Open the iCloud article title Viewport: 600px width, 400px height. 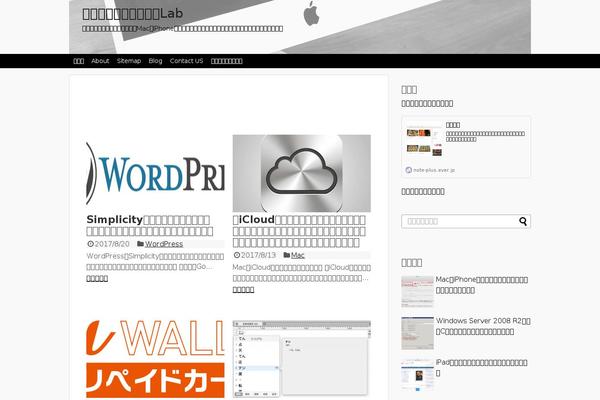point(299,231)
